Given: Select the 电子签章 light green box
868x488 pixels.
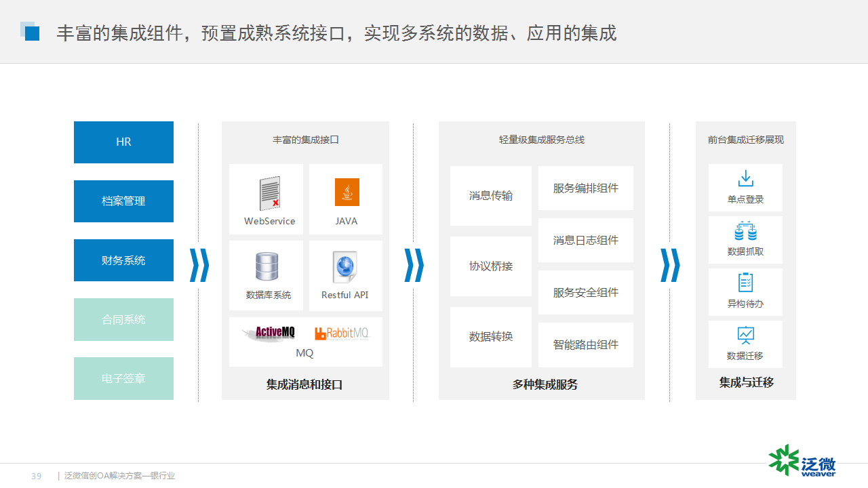Looking at the screenshot, I should point(123,378).
